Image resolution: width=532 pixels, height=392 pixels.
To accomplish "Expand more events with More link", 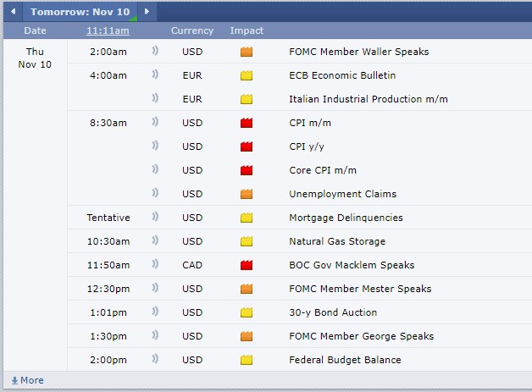I will click(27, 380).
